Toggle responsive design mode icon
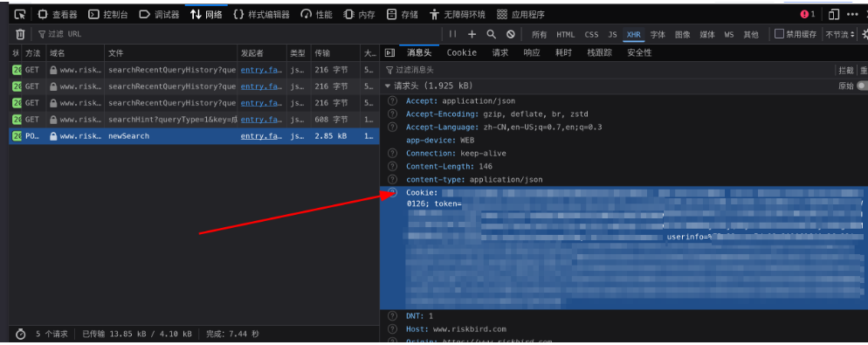The height and width of the screenshot is (345, 868). point(834,14)
